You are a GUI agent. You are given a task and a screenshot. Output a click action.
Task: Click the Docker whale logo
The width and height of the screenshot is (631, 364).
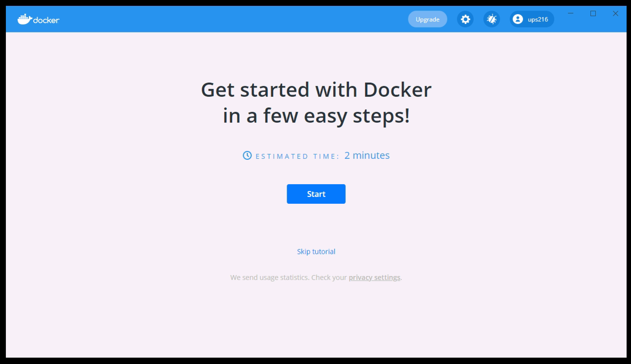(x=24, y=19)
